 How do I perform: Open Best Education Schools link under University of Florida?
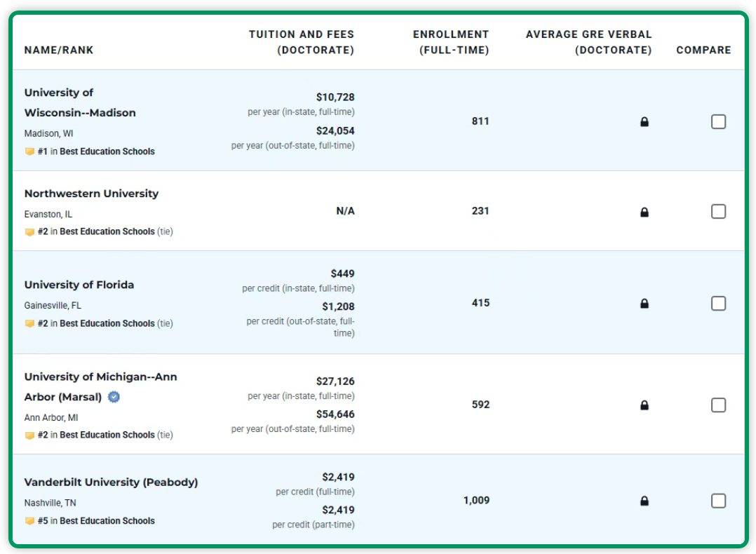[x=107, y=323]
